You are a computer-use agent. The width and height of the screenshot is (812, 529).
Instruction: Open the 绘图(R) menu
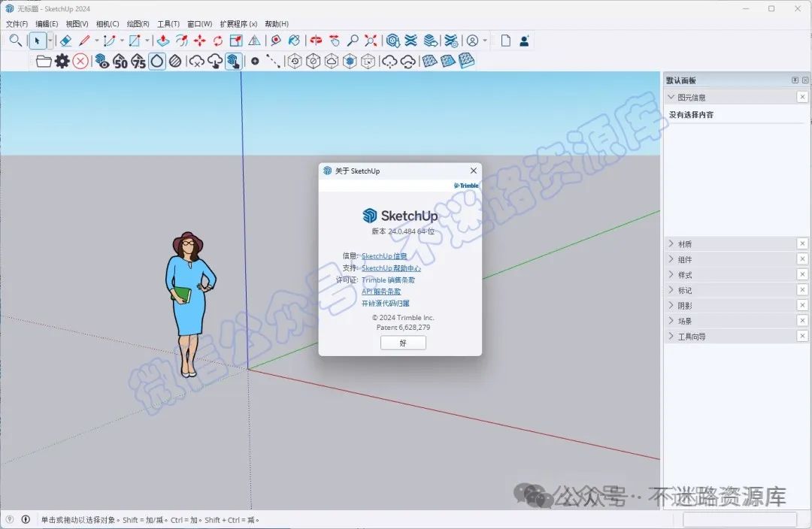pyautogui.click(x=138, y=24)
